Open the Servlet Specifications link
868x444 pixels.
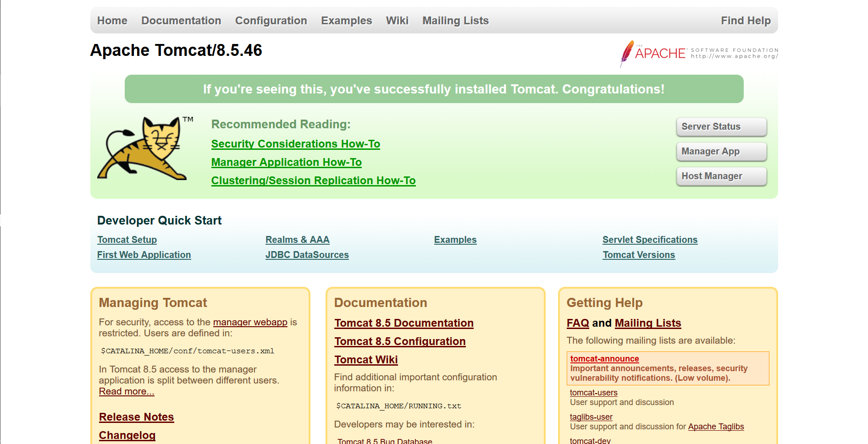(x=650, y=240)
